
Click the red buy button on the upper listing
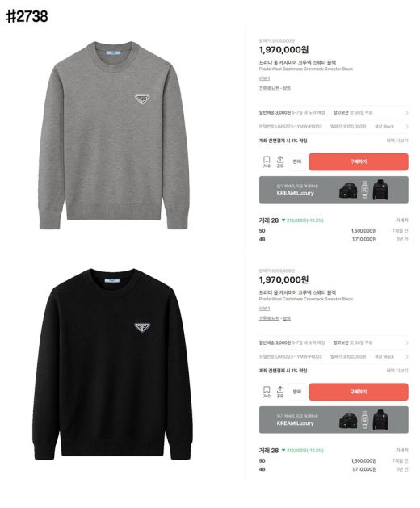[x=359, y=162]
